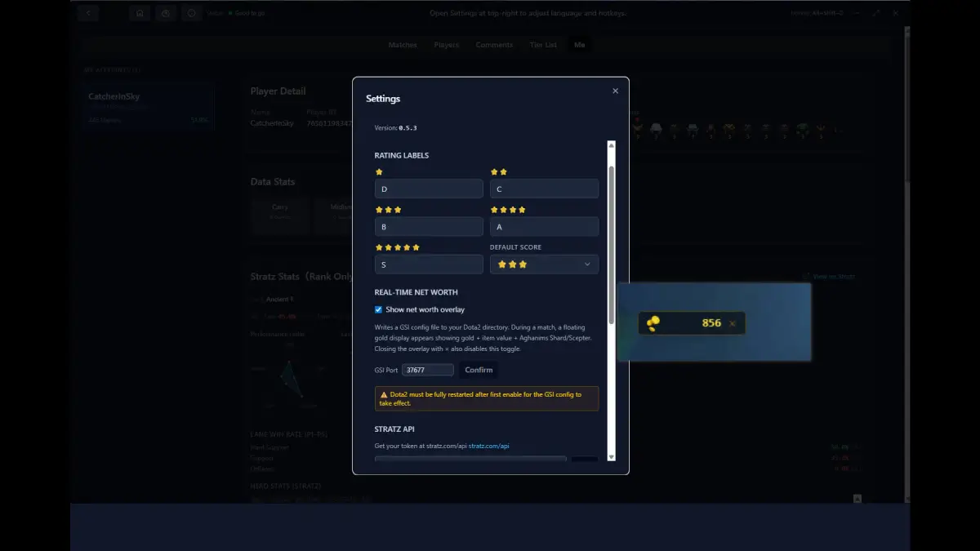Uncheck Show net worth overlay
Screen dimensions: 980x551
pos(378,309)
